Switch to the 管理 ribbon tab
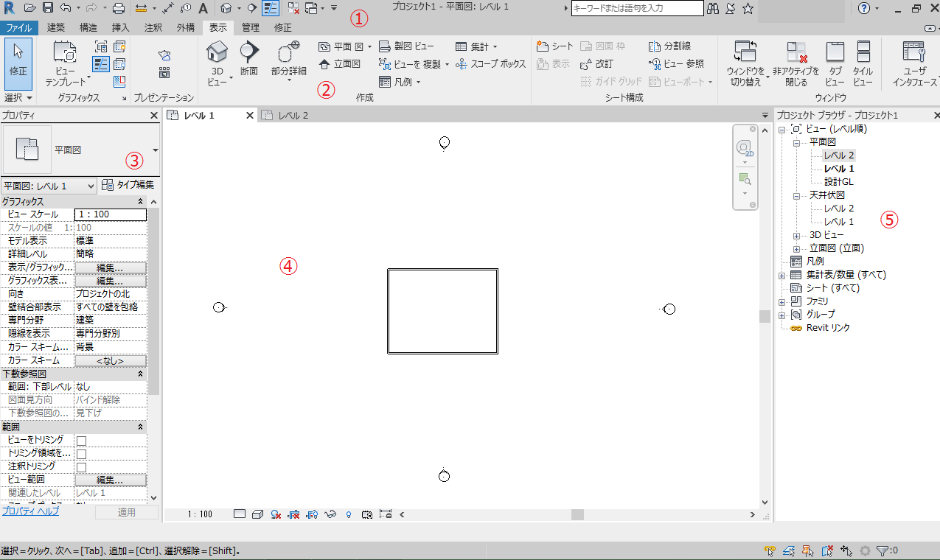940x560 pixels. [251, 27]
